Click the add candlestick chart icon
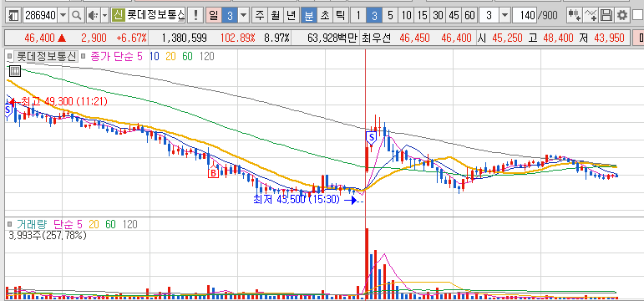This screenshot has width=644, height=301. (x=574, y=16)
